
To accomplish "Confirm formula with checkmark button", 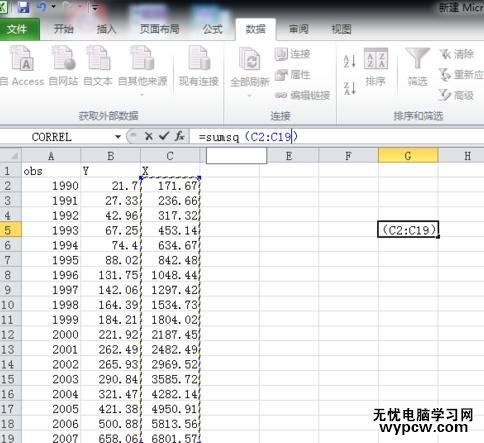I will tap(164, 136).
